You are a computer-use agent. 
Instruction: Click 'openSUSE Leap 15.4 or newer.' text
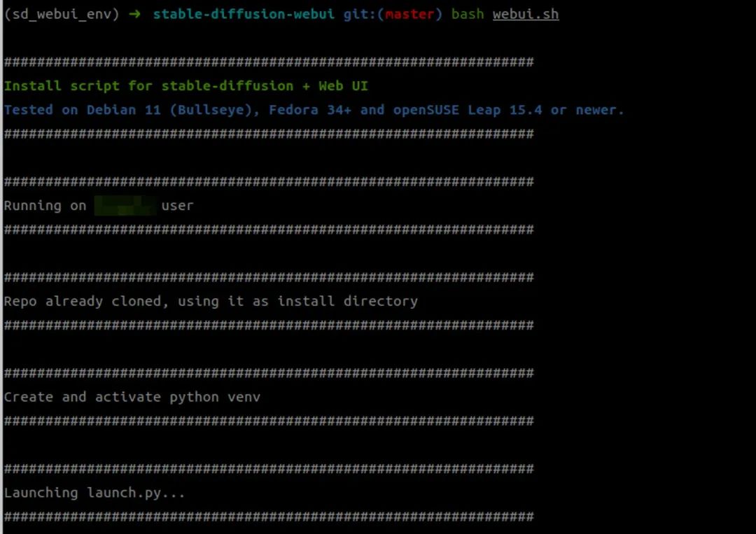[508, 110]
